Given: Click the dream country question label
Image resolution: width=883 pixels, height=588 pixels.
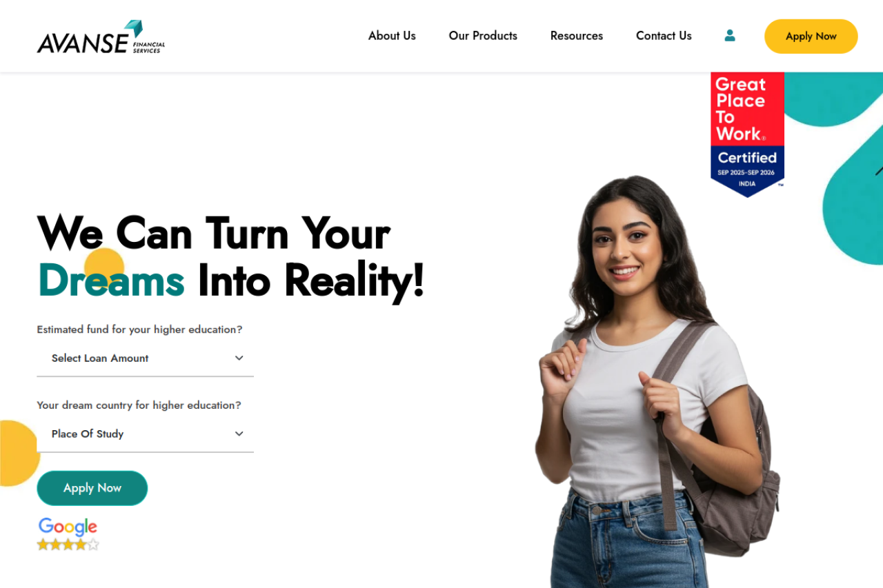Looking at the screenshot, I should click(x=139, y=405).
